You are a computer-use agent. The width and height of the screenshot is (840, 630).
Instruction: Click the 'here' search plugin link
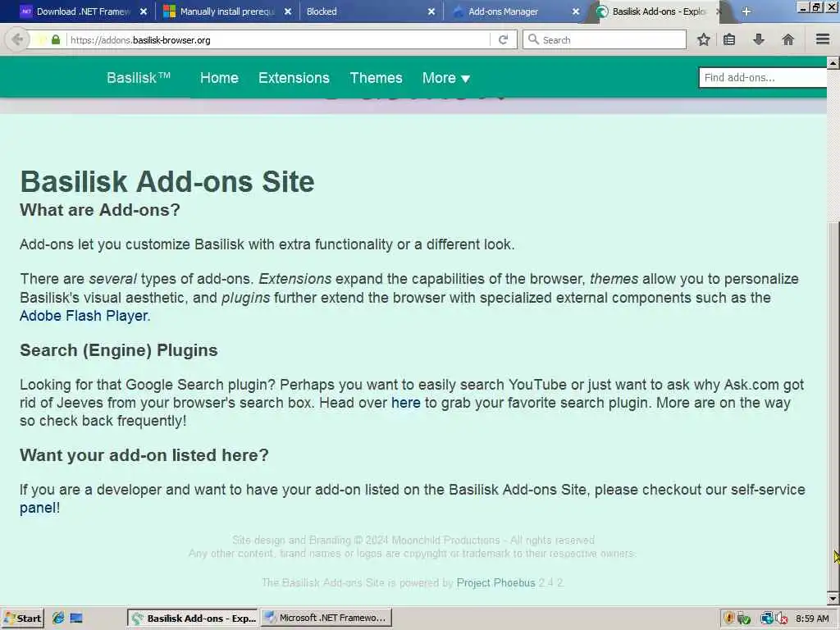pos(405,402)
